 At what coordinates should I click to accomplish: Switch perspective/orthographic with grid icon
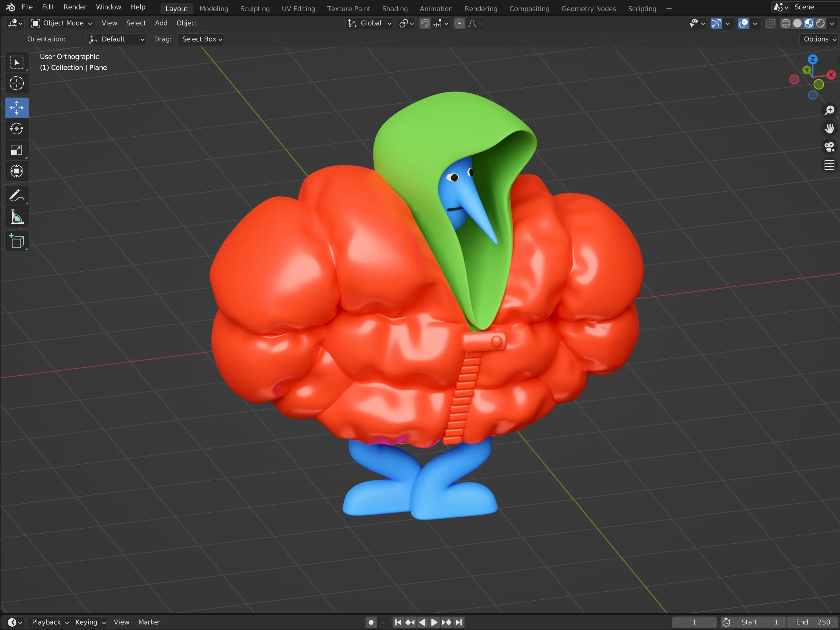pyautogui.click(x=829, y=165)
